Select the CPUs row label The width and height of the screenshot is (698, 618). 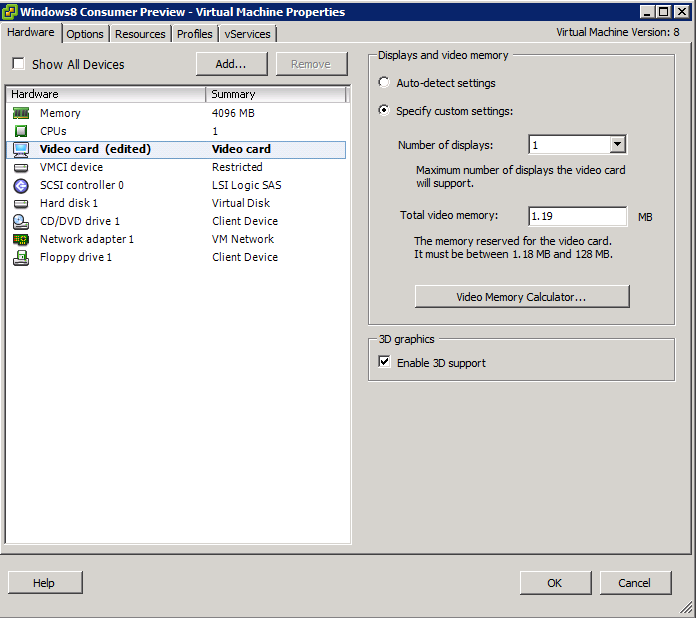point(53,131)
